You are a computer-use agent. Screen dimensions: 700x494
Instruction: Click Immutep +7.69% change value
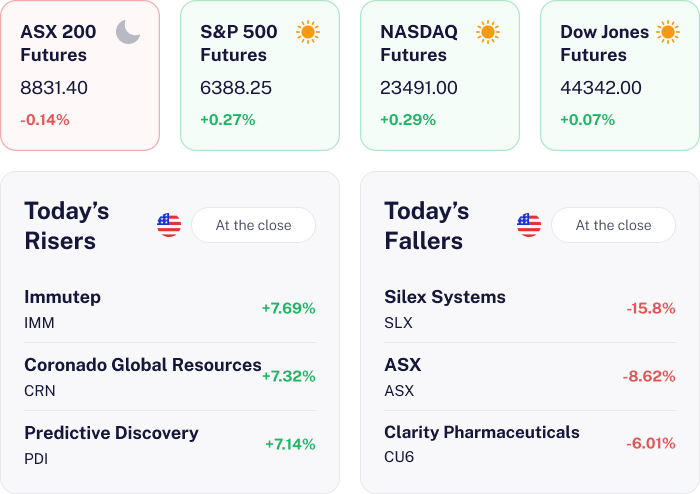point(288,308)
